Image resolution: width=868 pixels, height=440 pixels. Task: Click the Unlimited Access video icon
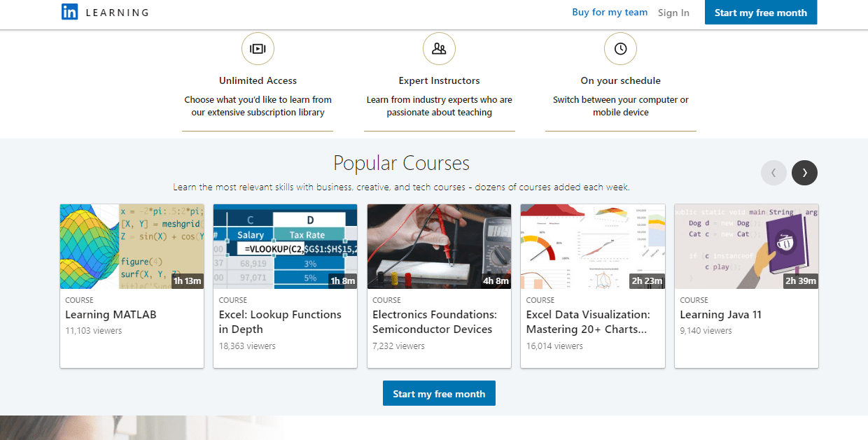coord(258,49)
